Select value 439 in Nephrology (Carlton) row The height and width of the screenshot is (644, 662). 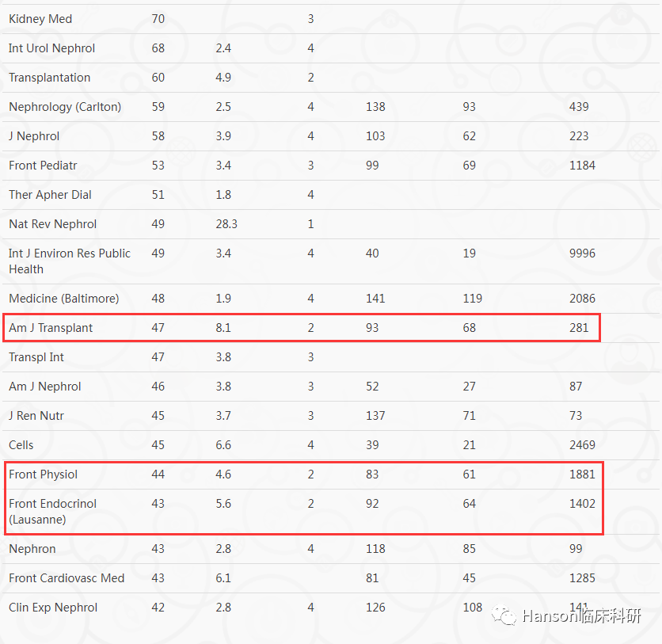[x=579, y=107]
